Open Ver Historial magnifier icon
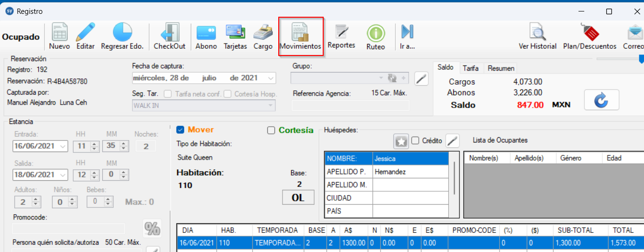The height and width of the screenshot is (252, 644). pyautogui.click(x=537, y=33)
